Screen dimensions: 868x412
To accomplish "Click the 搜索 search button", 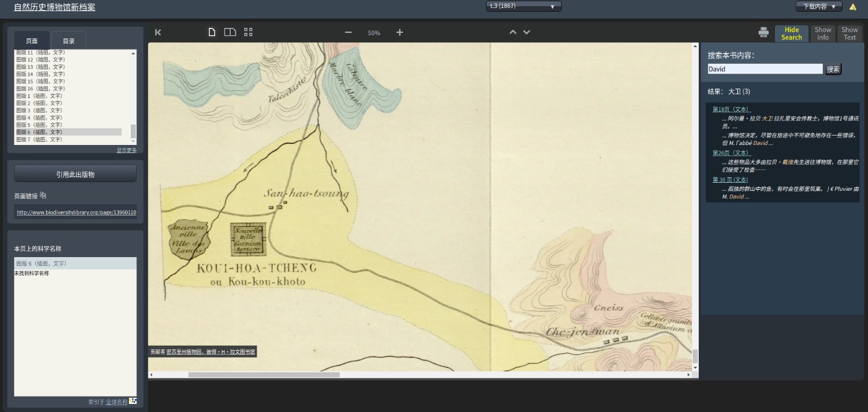I will tap(833, 69).
